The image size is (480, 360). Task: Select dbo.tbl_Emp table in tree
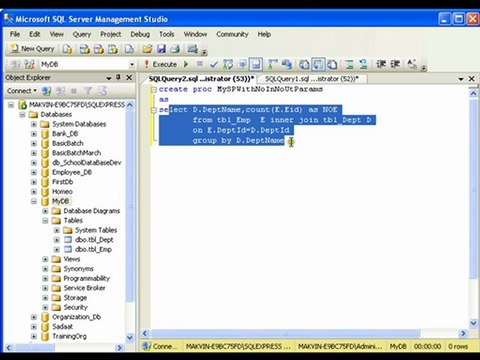coord(93,249)
